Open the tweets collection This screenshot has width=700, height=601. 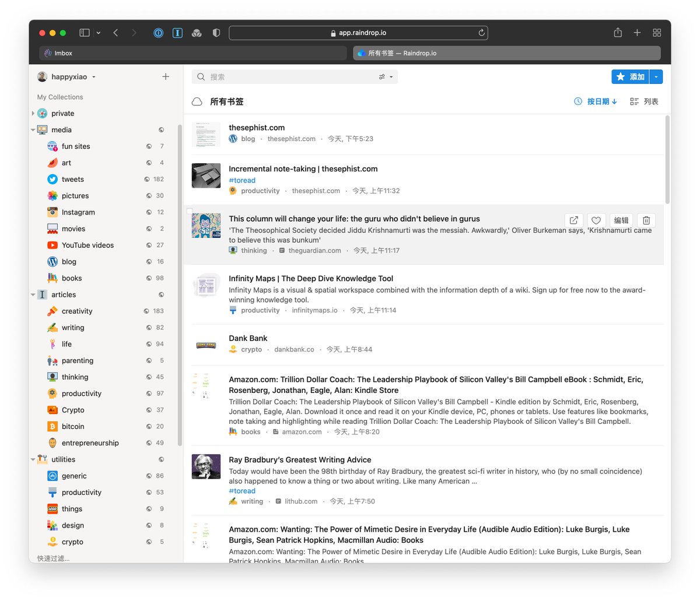(x=106, y=179)
